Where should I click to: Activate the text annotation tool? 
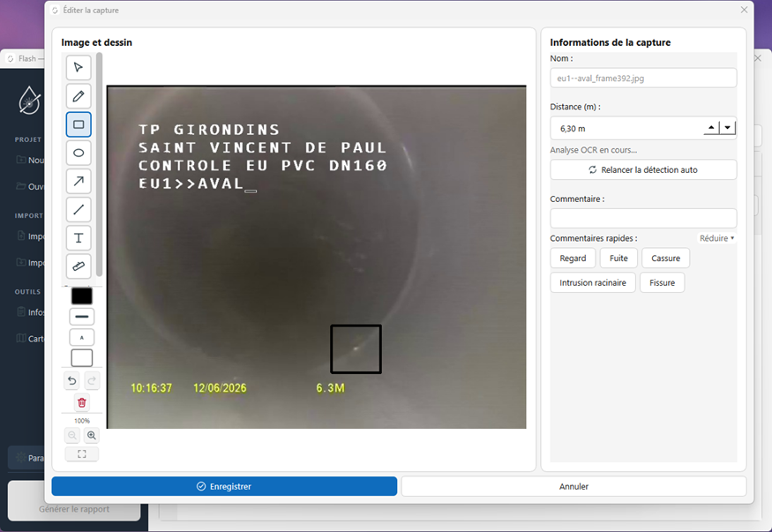click(79, 238)
